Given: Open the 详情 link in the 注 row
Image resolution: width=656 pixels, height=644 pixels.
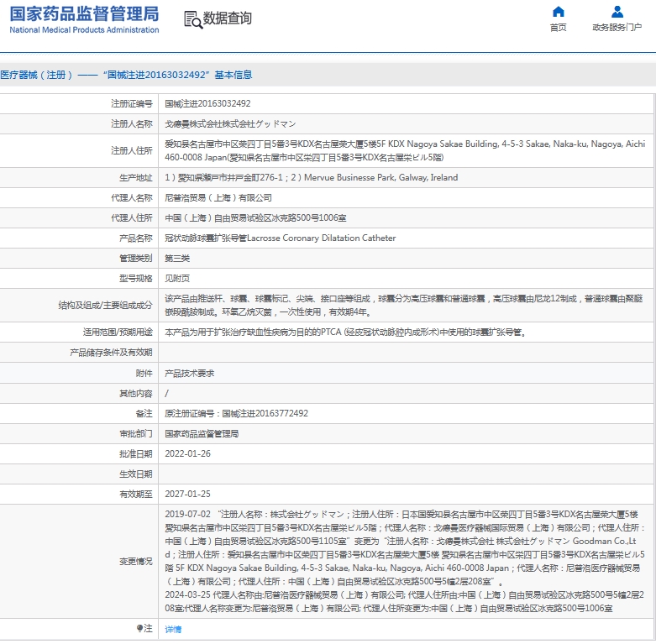Looking at the screenshot, I should (173, 629).
